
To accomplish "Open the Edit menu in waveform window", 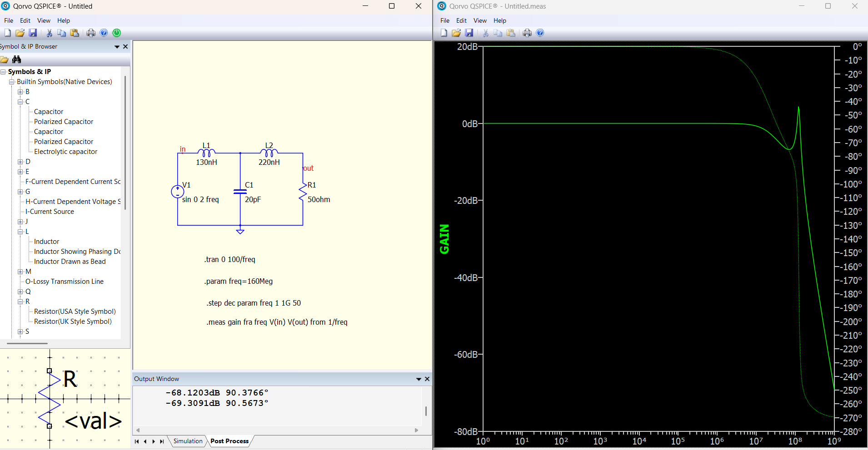I will point(461,20).
